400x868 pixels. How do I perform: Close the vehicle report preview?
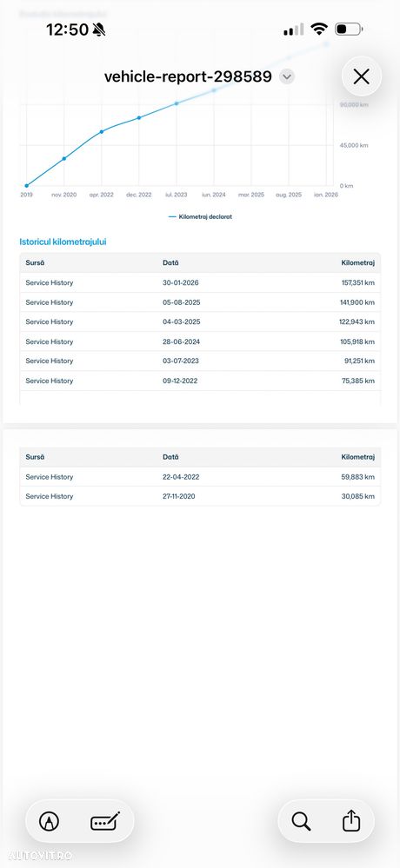361,76
